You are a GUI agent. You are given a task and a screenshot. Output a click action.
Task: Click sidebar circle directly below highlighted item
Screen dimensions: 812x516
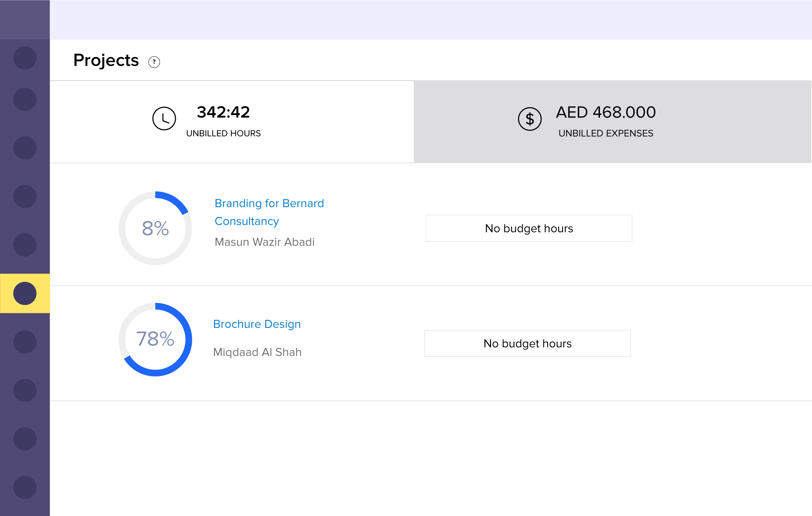coord(25,342)
